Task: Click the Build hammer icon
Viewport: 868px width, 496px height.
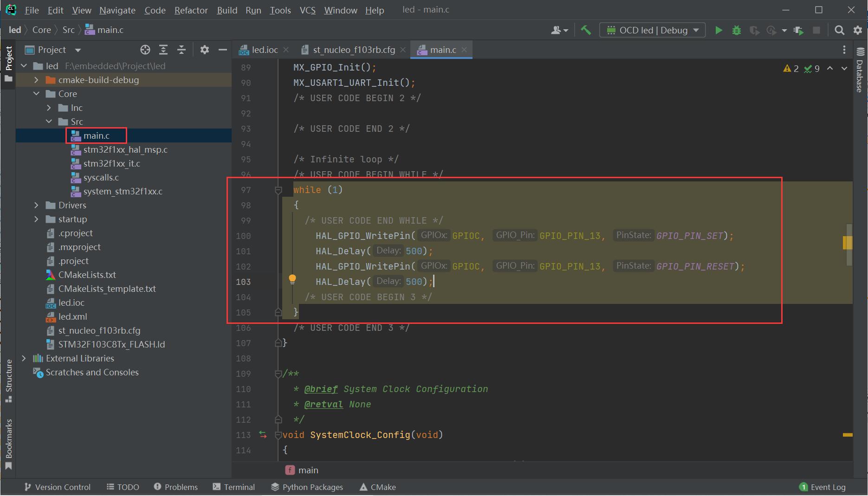Action: 586,30
